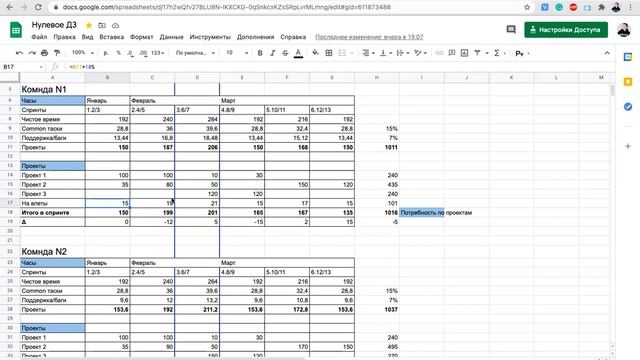Open the zoom 100% dropdown

click(83, 53)
